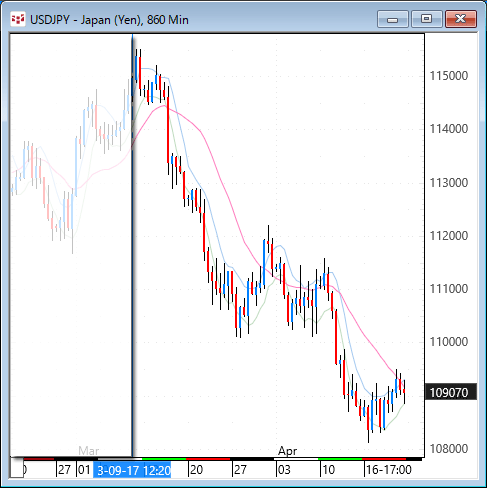Click the 01 date label on time axis
The height and width of the screenshot is (488, 487).
coord(84,470)
